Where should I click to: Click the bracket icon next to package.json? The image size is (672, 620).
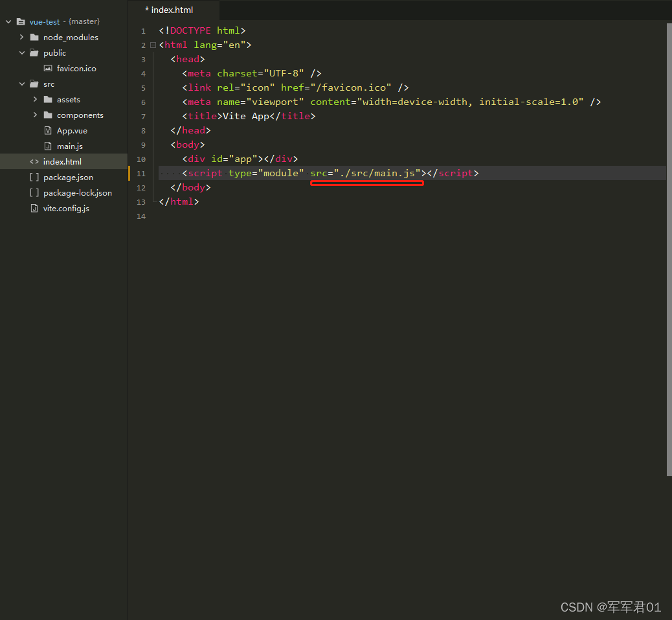click(x=35, y=177)
